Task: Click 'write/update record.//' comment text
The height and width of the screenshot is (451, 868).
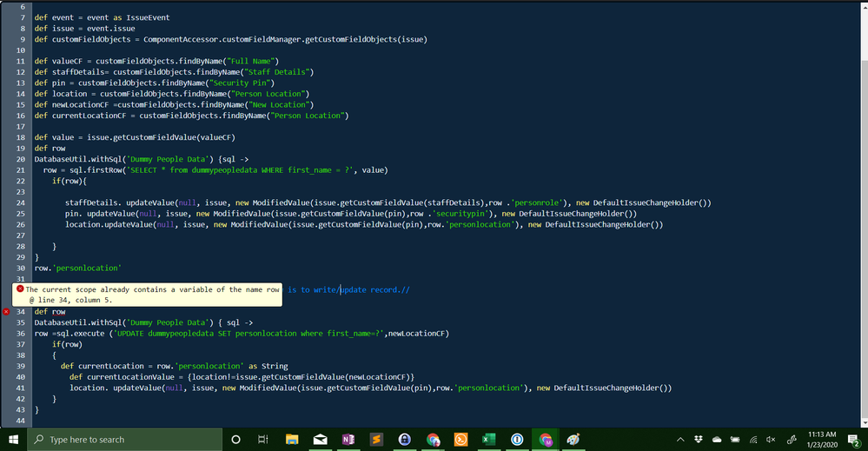Action: pyautogui.click(x=361, y=289)
